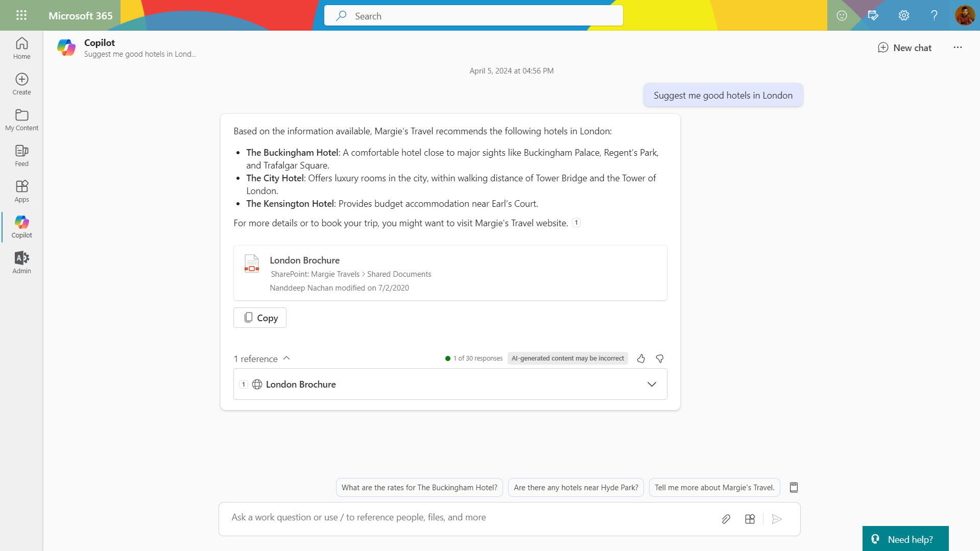Select the Hyde Park hotels suggestion

576,487
